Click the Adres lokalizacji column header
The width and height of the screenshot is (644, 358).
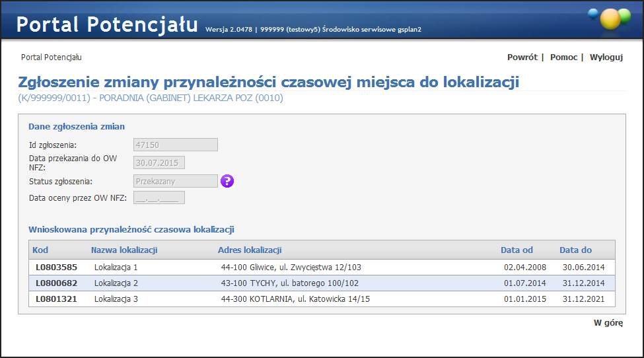click(250, 250)
